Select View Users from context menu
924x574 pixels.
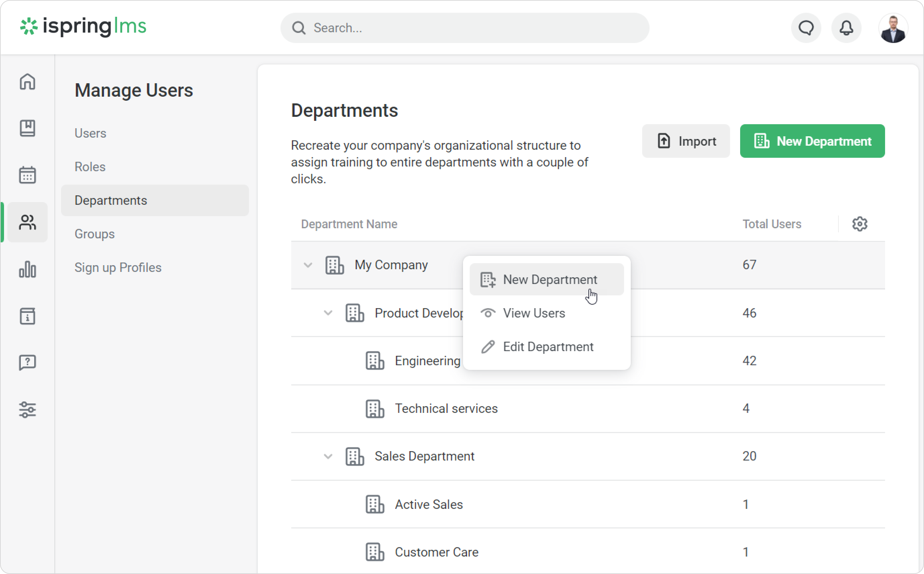pos(533,313)
